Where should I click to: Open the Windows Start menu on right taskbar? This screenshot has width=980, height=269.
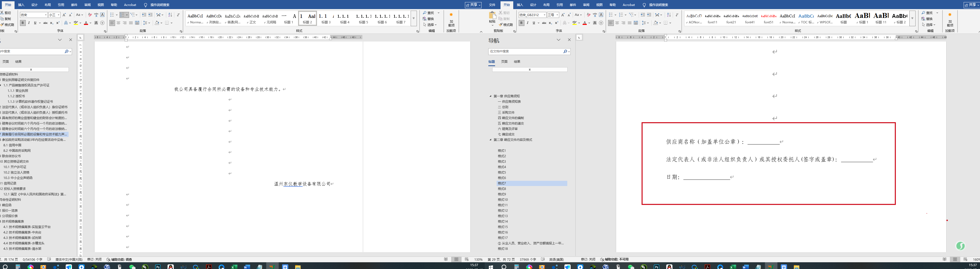click(491, 267)
